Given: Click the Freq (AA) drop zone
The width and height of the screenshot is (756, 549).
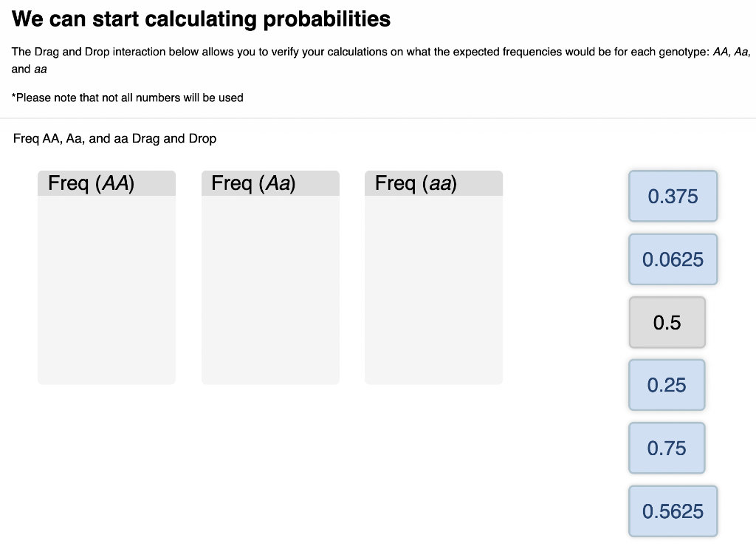Looking at the screenshot, I should click(x=106, y=288).
